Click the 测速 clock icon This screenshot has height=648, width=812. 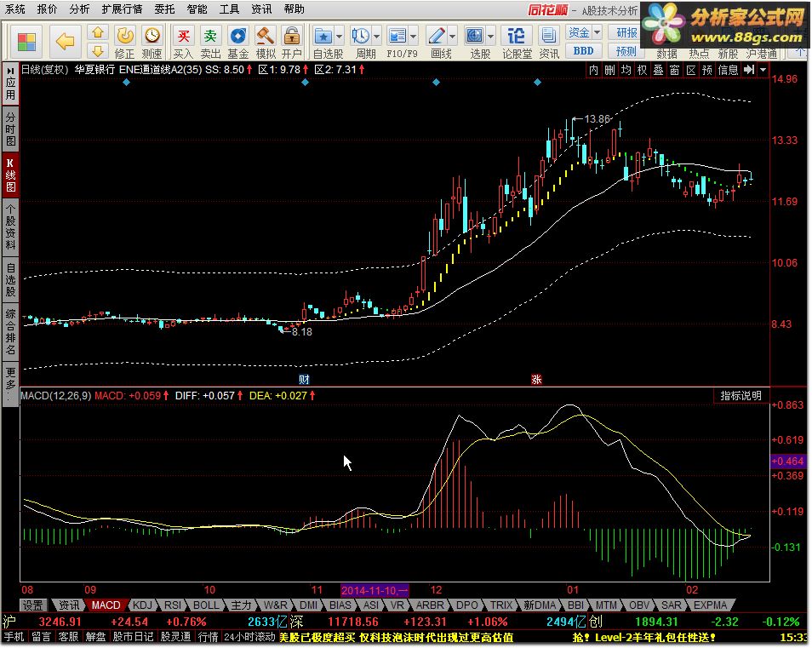[x=152, y=43]
